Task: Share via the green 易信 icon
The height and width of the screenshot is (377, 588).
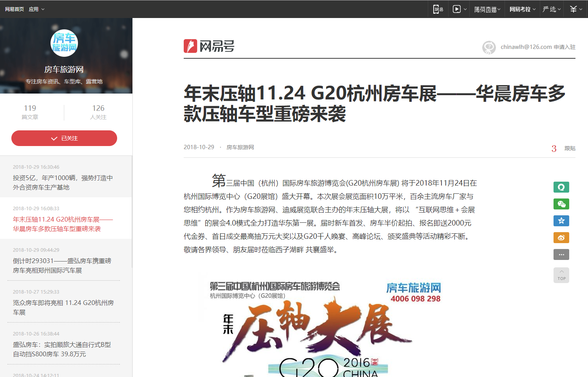Action: click(x=561, y=187)
